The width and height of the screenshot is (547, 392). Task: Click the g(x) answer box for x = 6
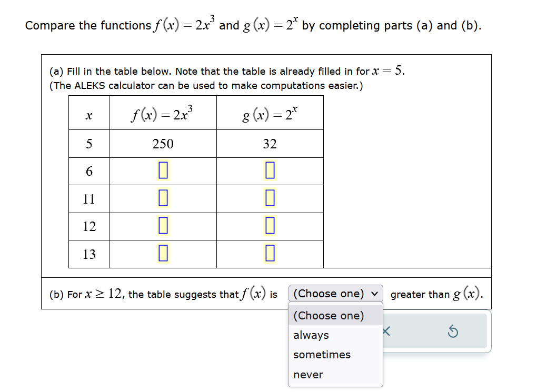pyautogui.click(x=270, y=171)
